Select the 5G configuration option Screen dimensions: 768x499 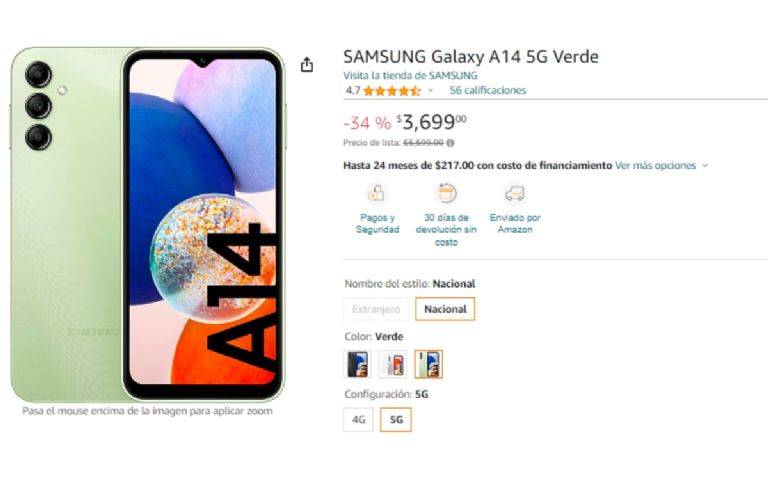click(396, 420)
